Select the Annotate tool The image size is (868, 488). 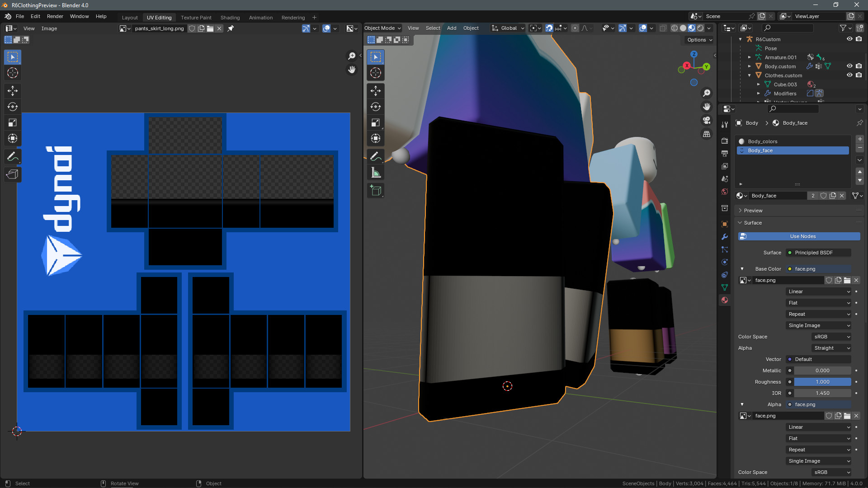[375, 156]
